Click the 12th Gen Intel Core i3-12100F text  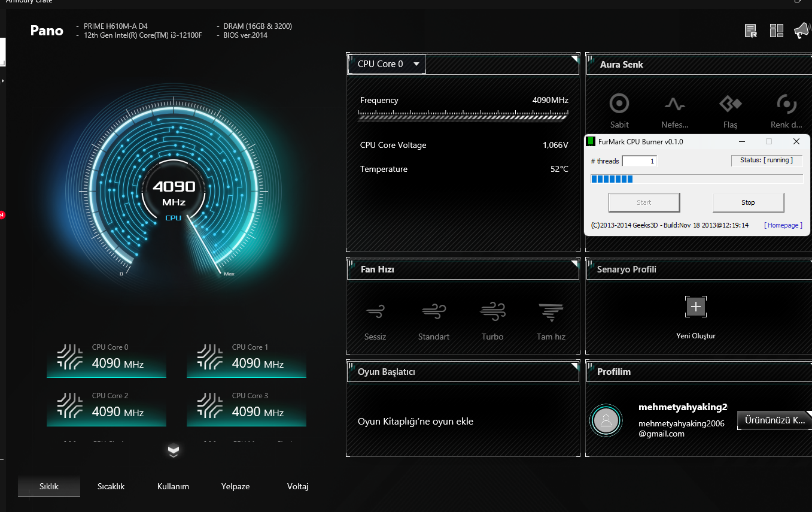click(142, 35)
